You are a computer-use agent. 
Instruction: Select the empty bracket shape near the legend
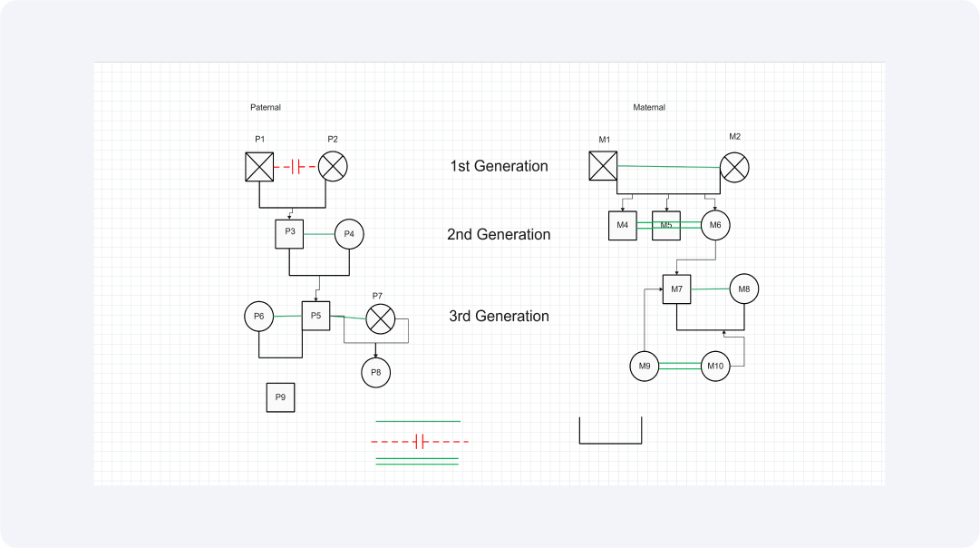(611, 431)
